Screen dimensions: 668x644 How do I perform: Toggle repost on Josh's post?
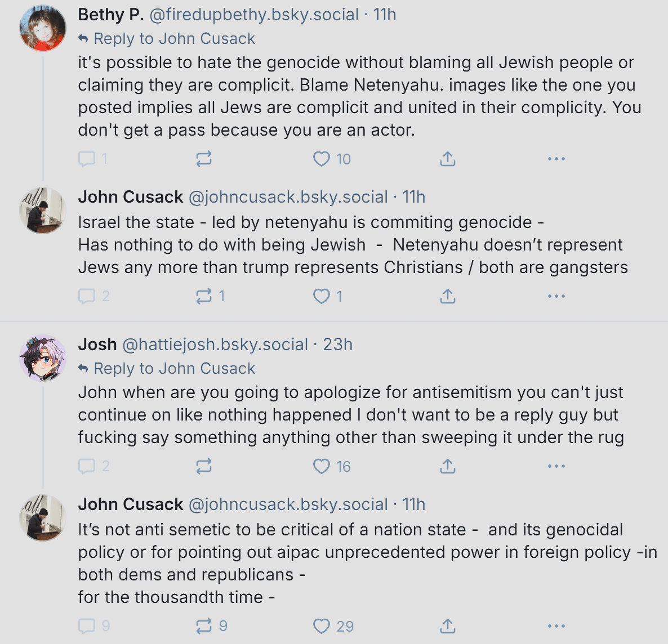pyautogui.click(x=204, y=466)
